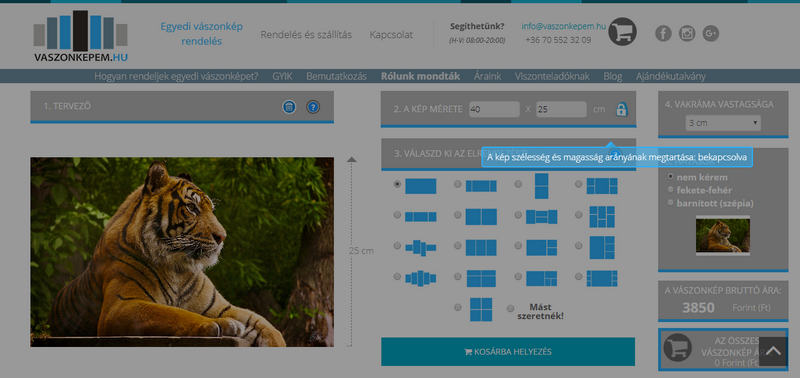Click the '25 cm' height label
This screenshot has height=378, width=800.
361,251
